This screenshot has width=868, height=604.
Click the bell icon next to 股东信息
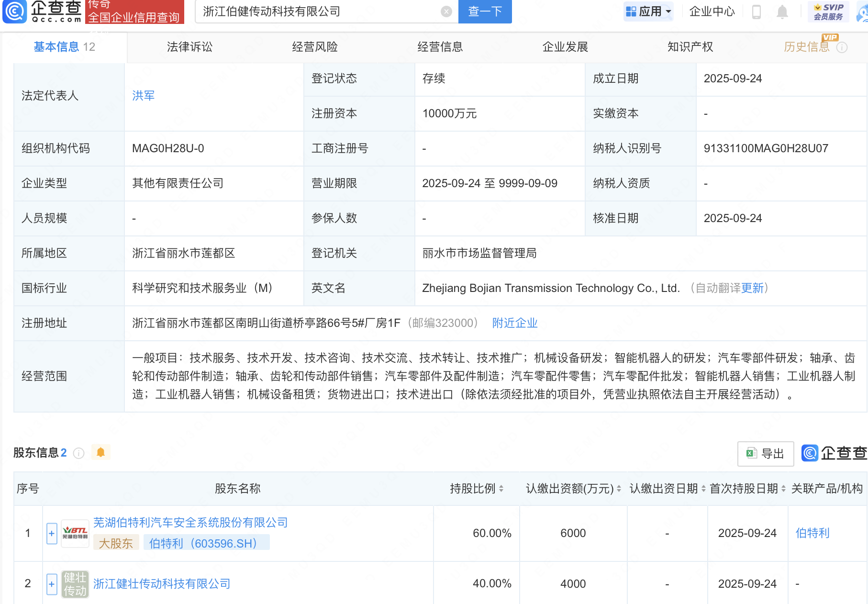[100, 452]
